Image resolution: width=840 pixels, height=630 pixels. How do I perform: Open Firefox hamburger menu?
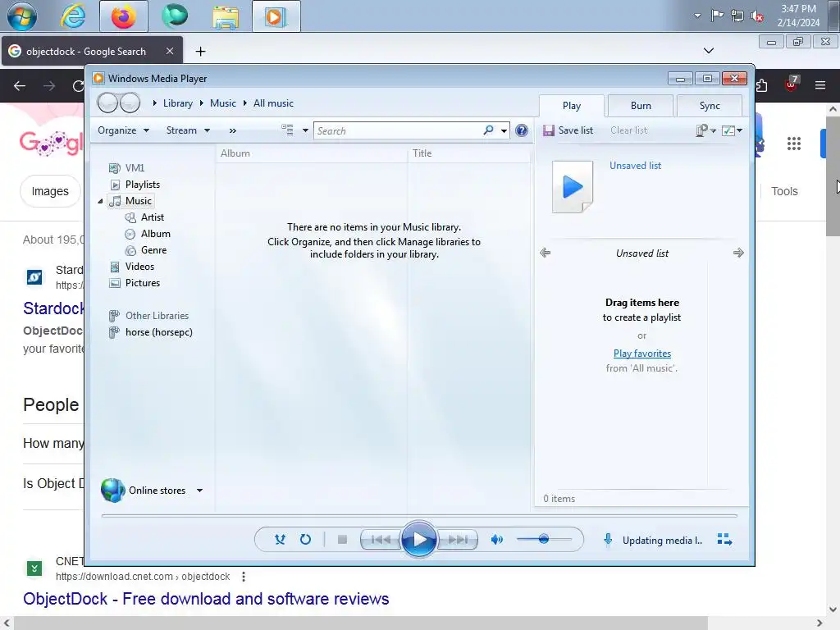pos(820,85)
